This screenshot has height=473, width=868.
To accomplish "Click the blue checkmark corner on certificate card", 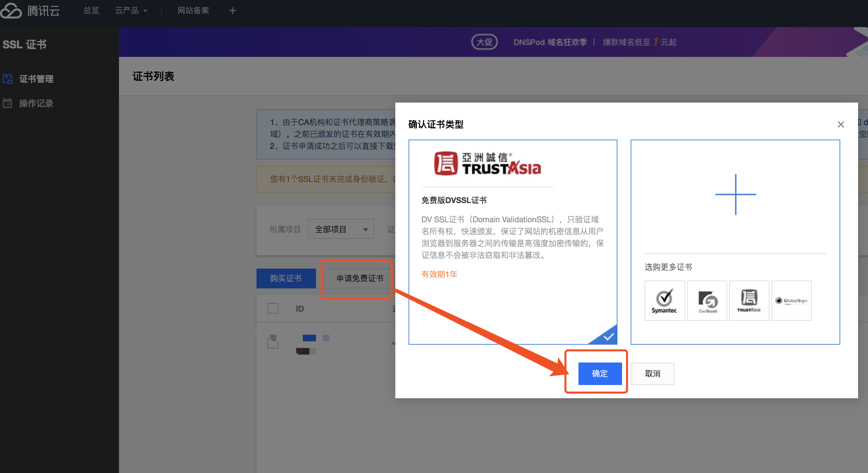I will point(606,336).
